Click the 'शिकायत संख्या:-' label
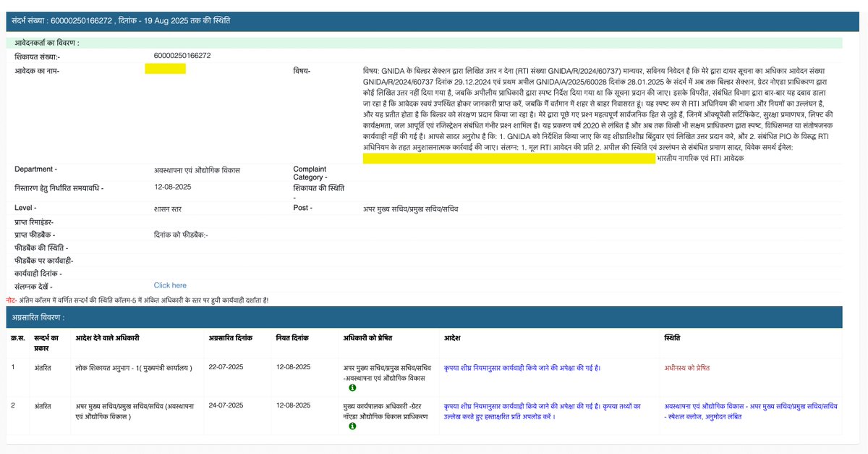Image resolution: width=868 pixels, height=454 pixels. coord(38,56)
